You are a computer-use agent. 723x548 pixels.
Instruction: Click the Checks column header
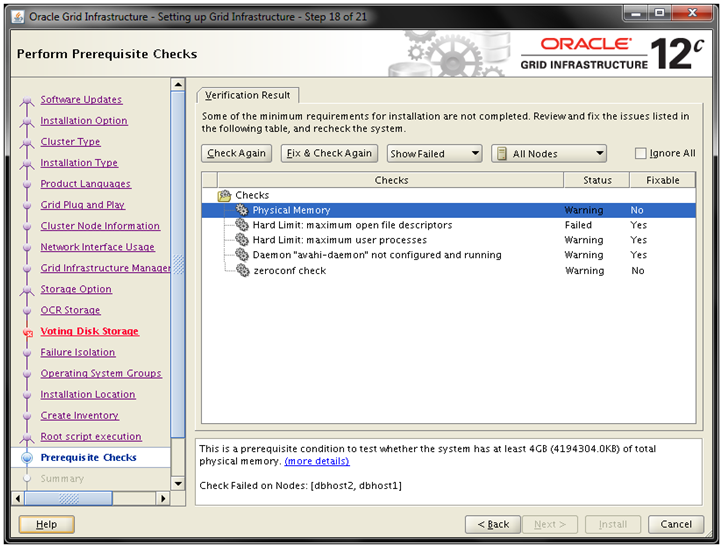tap(391, 180)
